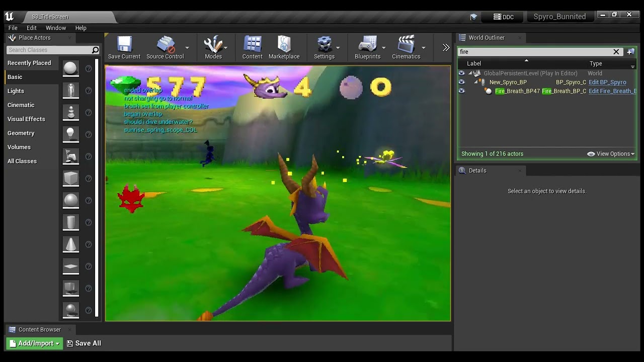Select the Plane geometry icon
644x362 pixels.
click(71, 266)
